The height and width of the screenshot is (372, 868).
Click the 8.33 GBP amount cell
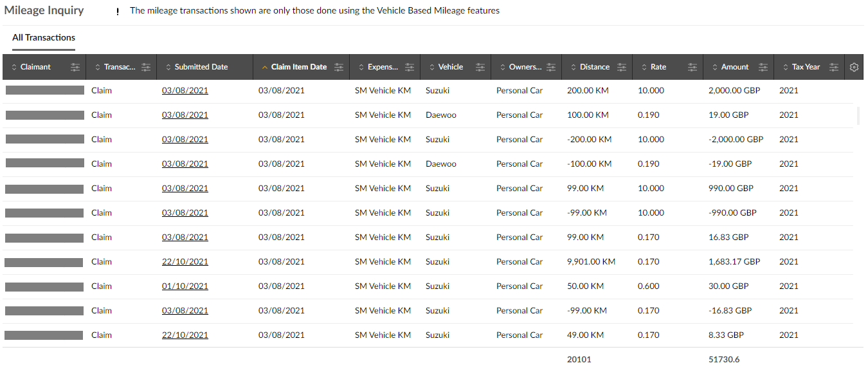[726, 335]
